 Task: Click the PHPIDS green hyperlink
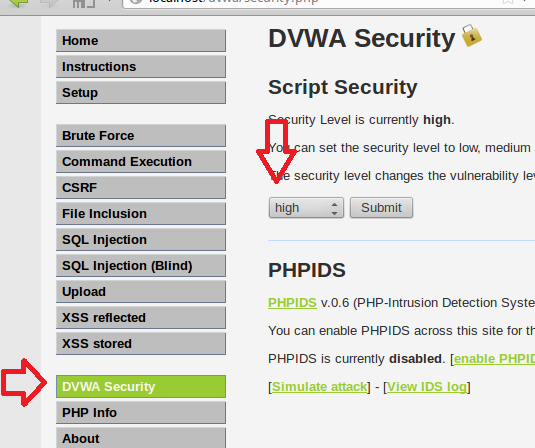coord(292,303)
